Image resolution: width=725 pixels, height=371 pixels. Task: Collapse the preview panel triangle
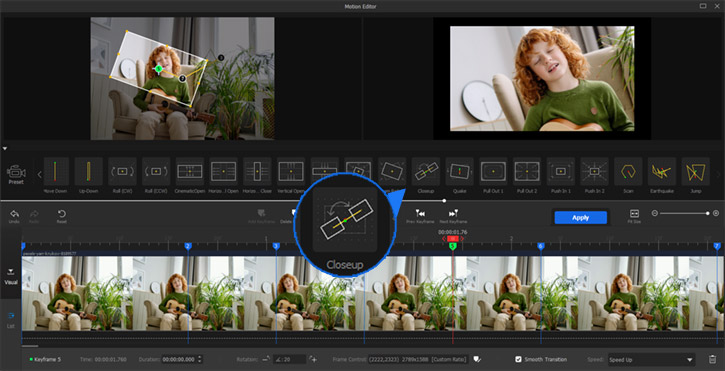[x=5, y=148]
